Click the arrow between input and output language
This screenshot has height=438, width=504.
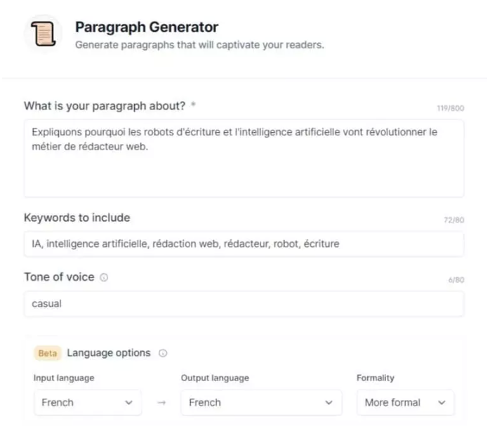coord(161,403)
